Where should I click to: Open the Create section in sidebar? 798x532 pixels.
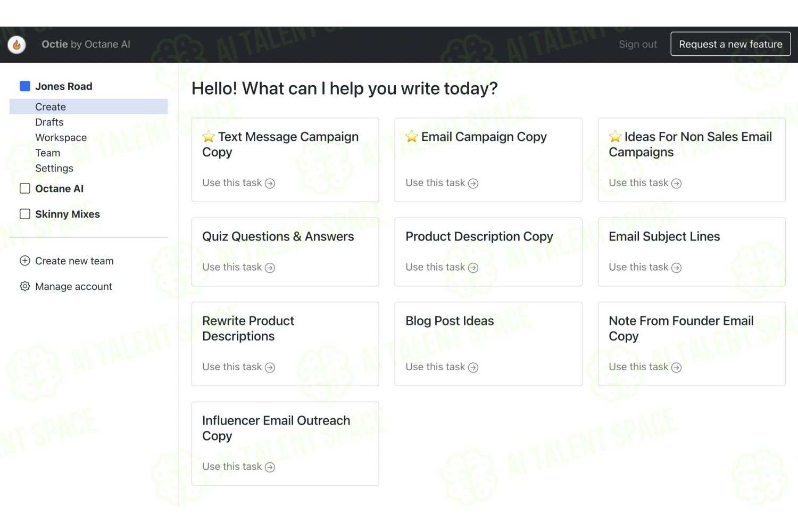(x=88, y=107)
